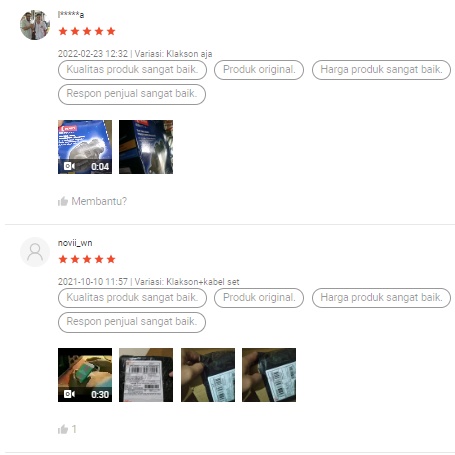This screenshot has width=455, height=455.
Task: Select first review's 'Produk original' tag
Action: tap(259, 70)
